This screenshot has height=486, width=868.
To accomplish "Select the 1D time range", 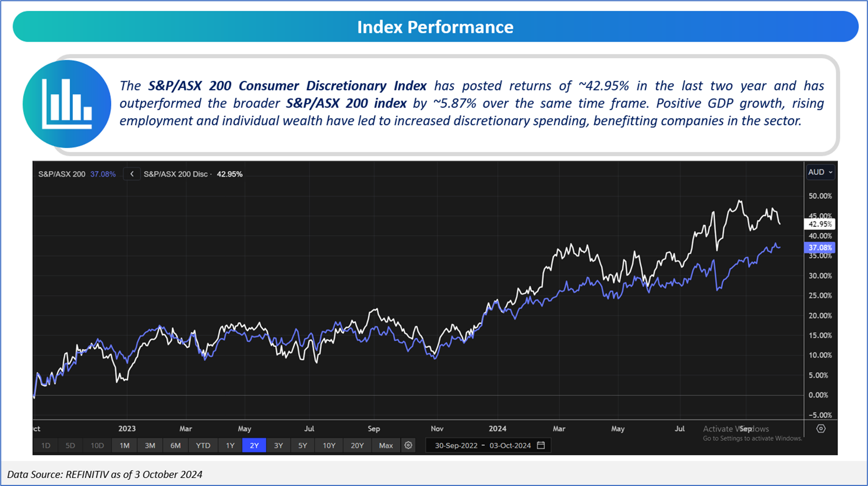I will [x=46, y=446].
